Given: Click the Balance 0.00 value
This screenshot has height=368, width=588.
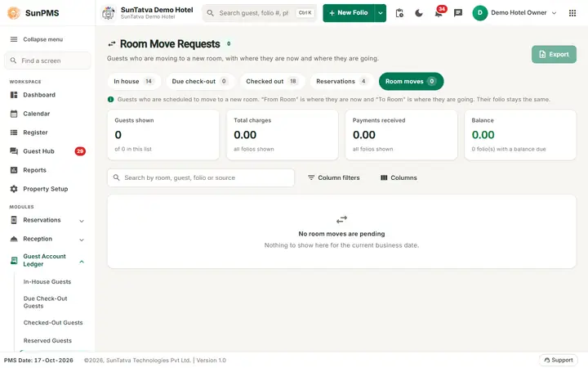Looking at the screenshot, I should (x=483, y=135).
